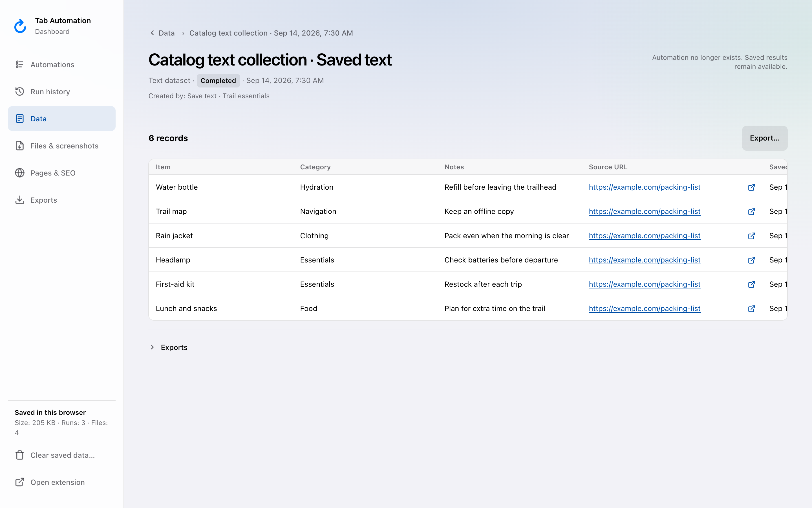Viewport: 812px width, 508px height.
Task: Click the Tab Automation logo icon
Action: point(20,26)
